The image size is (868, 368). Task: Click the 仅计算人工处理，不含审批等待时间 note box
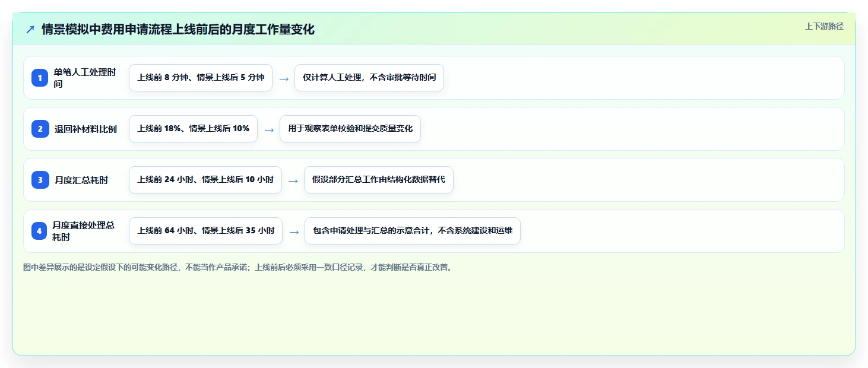(369, 78)
